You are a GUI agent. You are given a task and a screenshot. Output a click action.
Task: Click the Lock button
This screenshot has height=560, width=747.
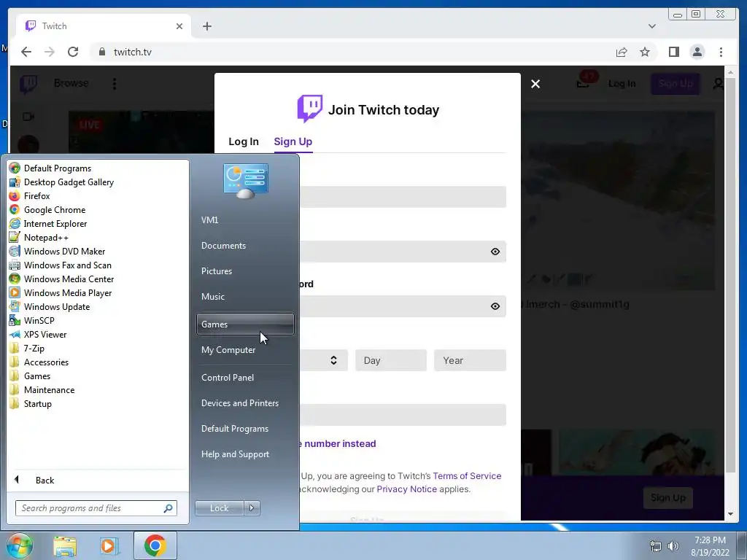tap(220, 508)
